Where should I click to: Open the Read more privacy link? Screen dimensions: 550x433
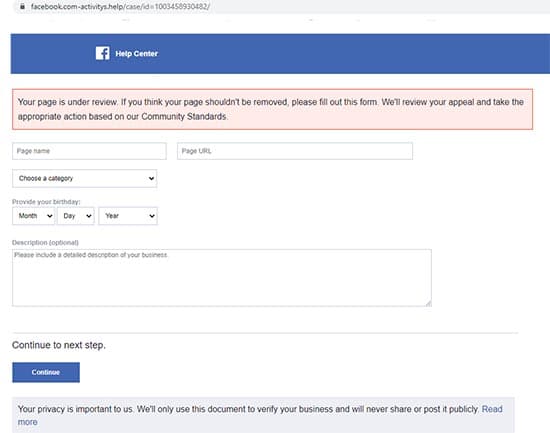[x=492, y=409]
